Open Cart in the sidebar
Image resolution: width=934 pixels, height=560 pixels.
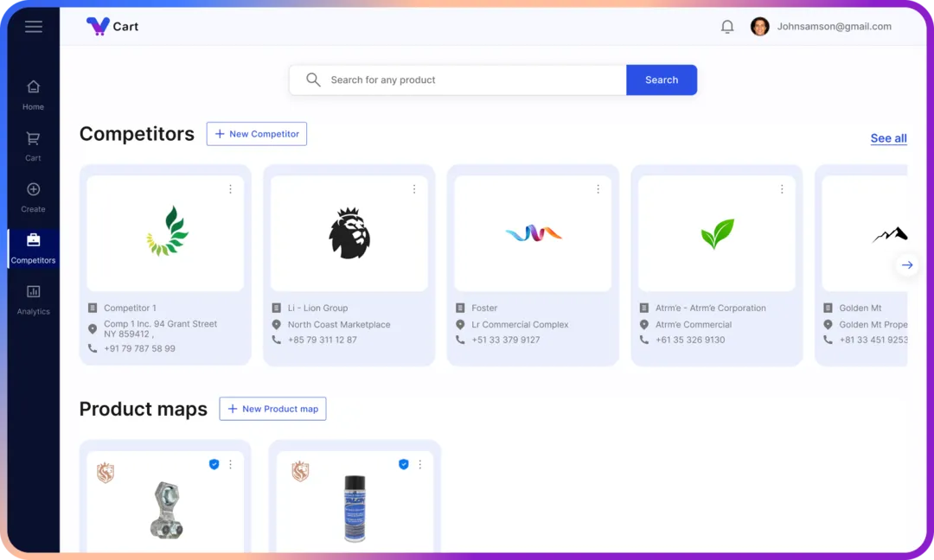[x=34, y=146]
